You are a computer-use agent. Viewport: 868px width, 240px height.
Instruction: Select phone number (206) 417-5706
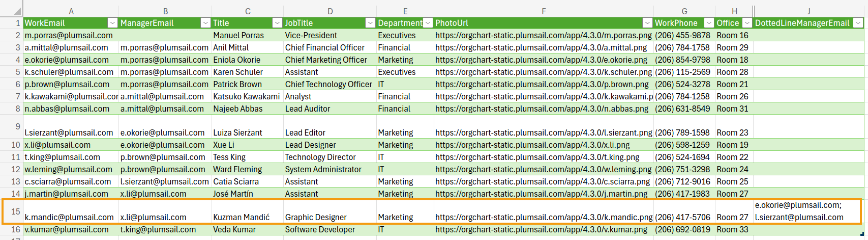click(x=684, y=211)
